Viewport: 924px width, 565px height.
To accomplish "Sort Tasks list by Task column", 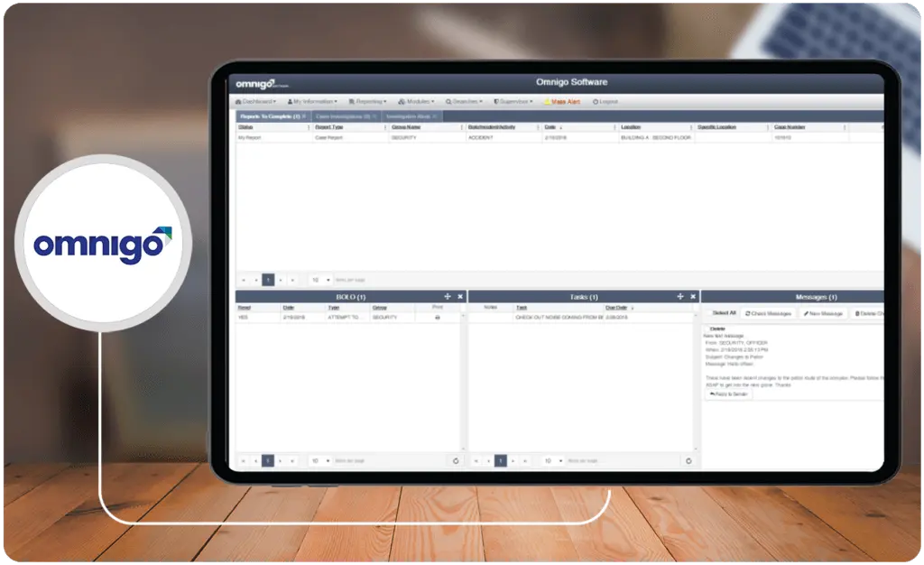I will pos(522,308).
